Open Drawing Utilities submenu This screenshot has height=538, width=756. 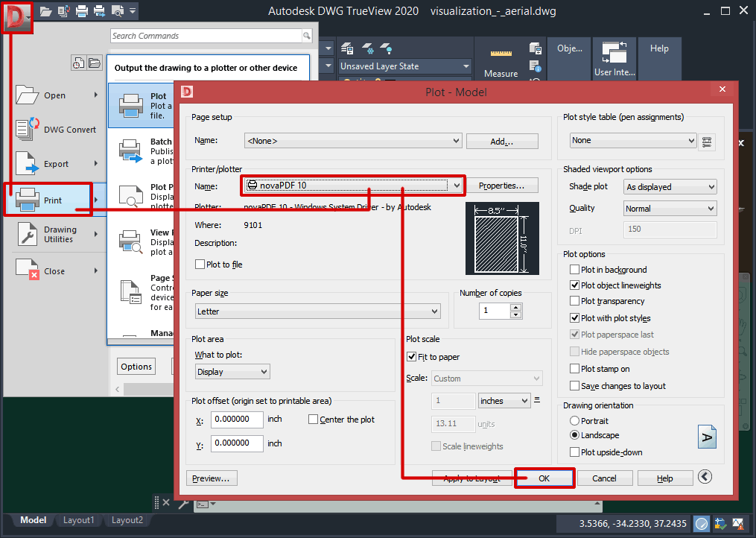point(57,235)
